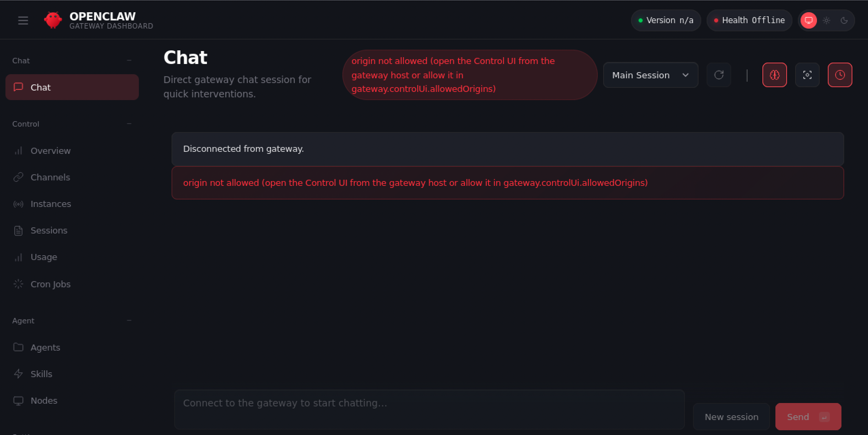Toggle the clock cron sessions icon

click(x=840, y=75)
